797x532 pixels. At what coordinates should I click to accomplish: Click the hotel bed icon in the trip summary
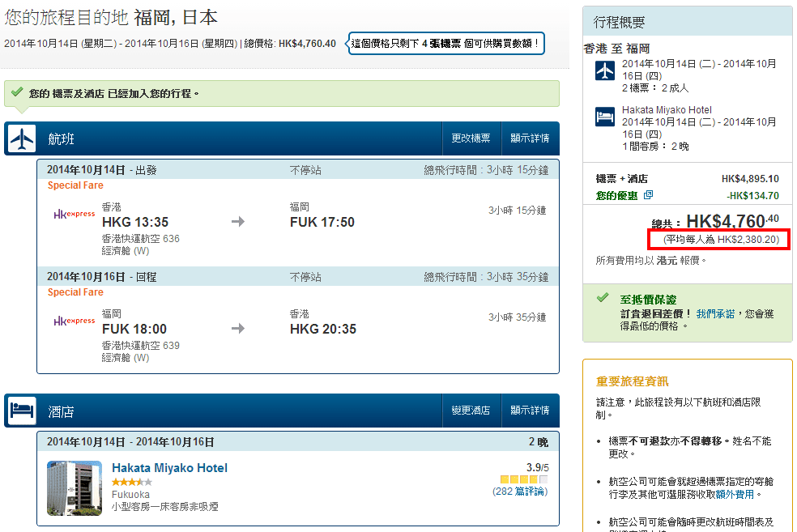(605, 117)
